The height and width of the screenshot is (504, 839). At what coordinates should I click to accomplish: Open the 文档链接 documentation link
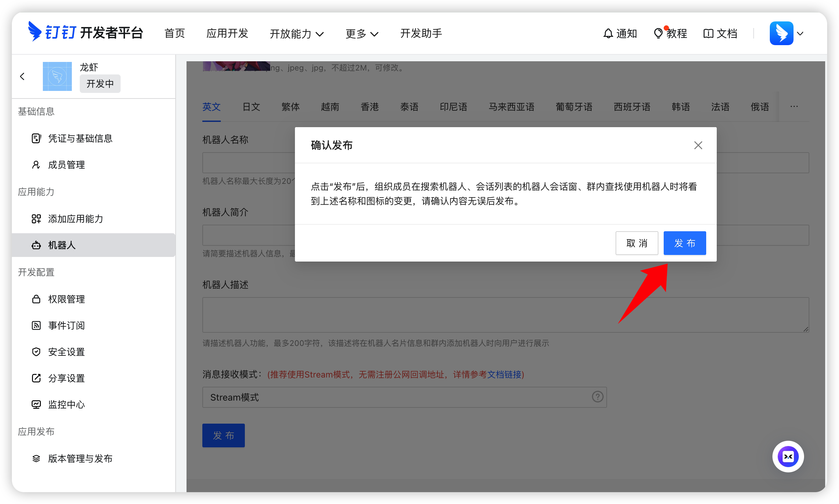505,375
